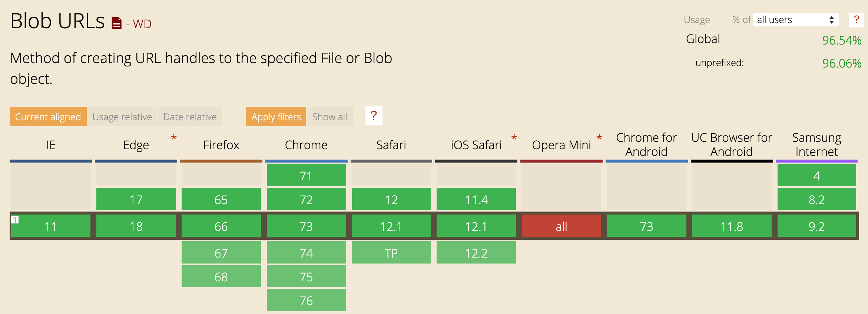Select the Opera Mini column header
Image resolution: width=868 pixels, height=314 pixels.
point(561,145)
